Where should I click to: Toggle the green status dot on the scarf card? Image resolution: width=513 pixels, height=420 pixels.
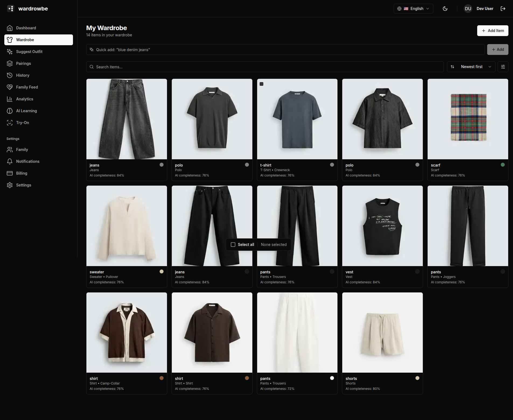[502, 164]
